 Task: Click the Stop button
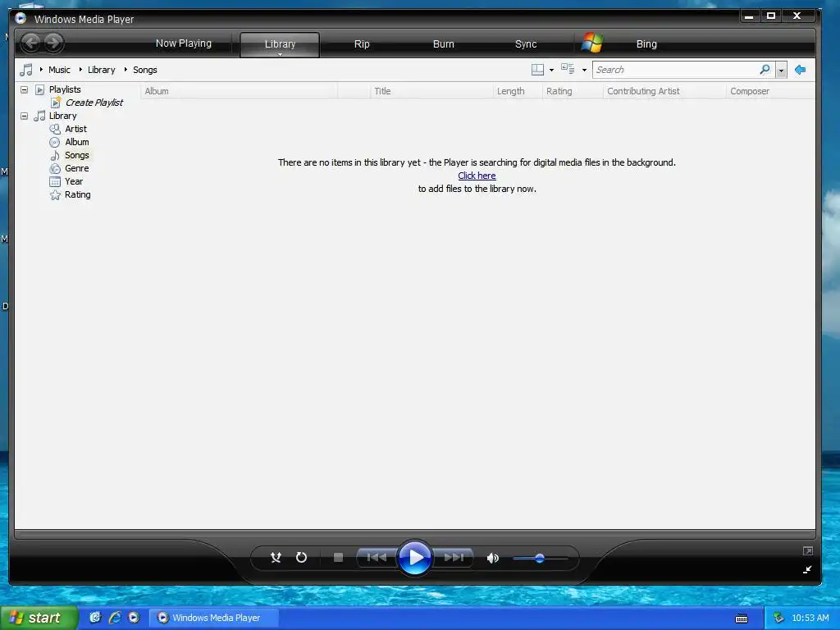coord(338,558)
